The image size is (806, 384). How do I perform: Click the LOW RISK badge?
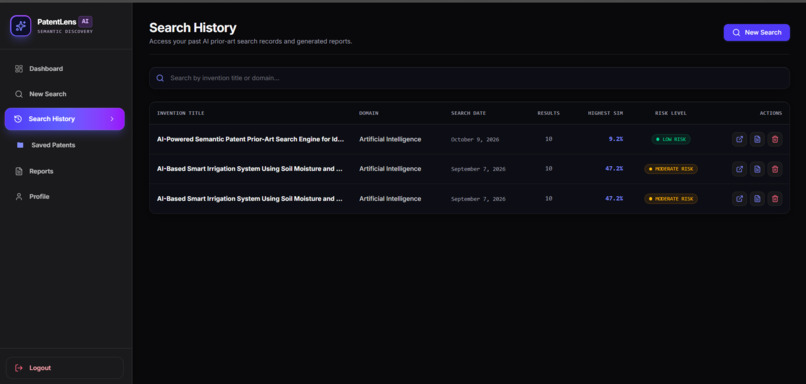[671, 139]
